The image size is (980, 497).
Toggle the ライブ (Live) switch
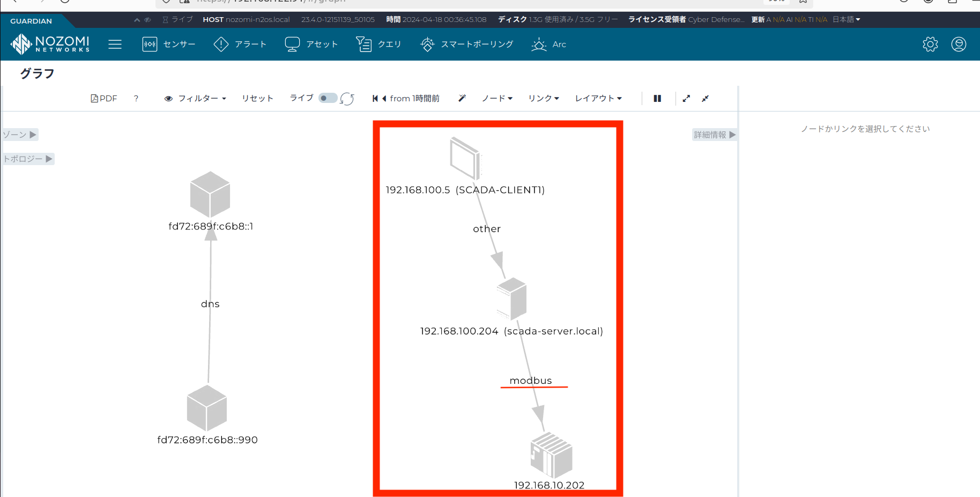[x=328, y=98]
